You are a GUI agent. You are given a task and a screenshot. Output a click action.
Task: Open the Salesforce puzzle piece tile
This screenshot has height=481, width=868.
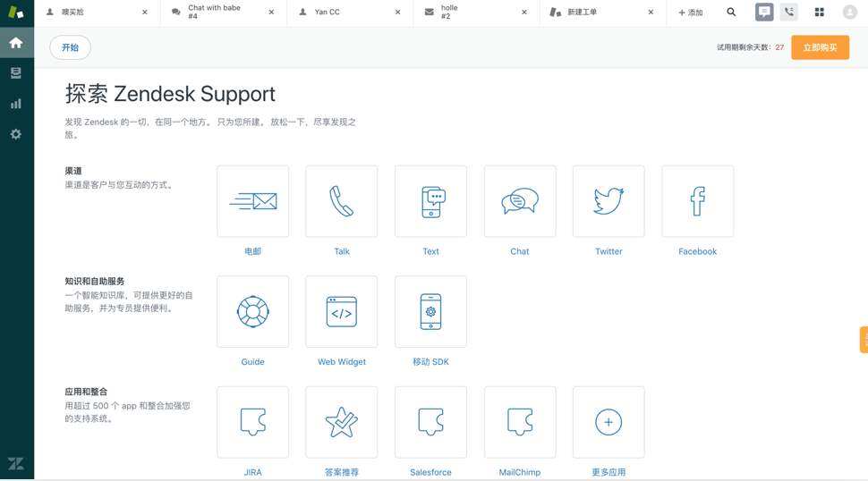[x=430, y=422]
